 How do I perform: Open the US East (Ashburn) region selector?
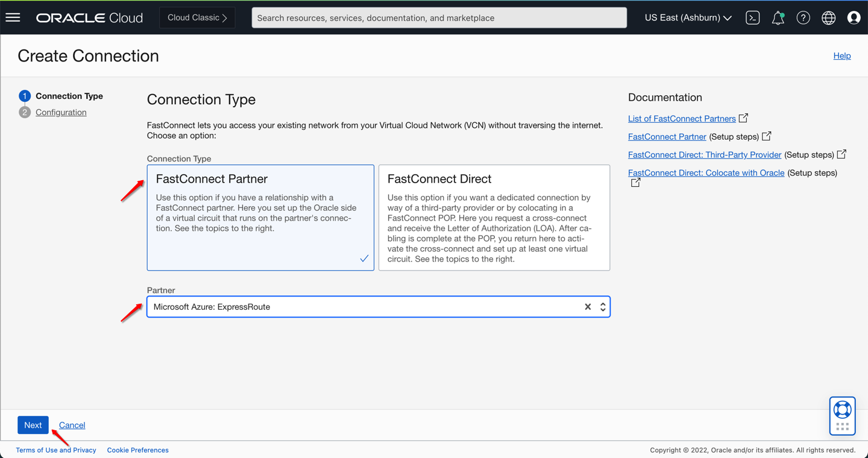point(688,18)
